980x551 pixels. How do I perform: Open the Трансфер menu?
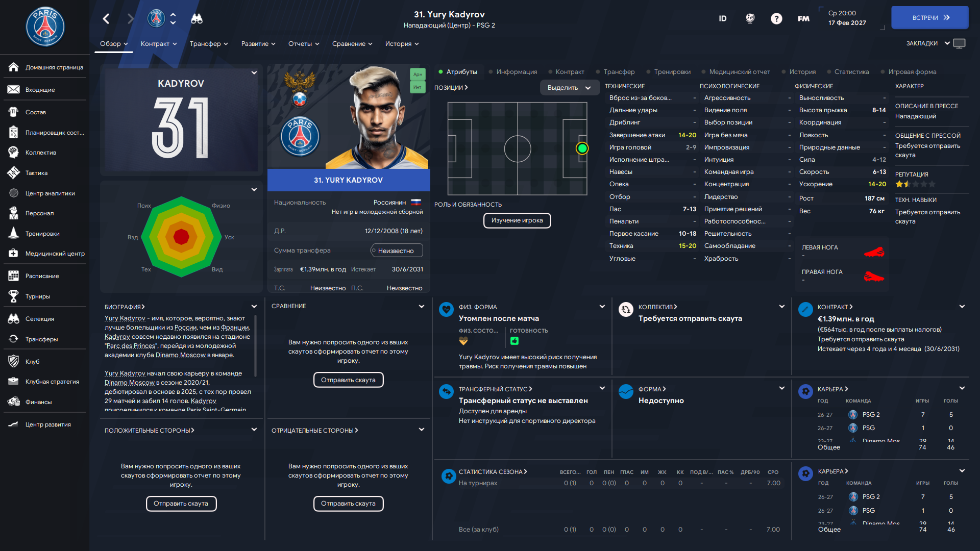tap(209, 44)
